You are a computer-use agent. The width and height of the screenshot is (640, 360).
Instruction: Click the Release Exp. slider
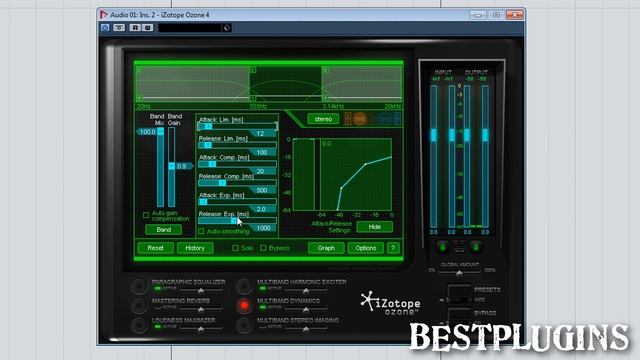pos(237,221)
